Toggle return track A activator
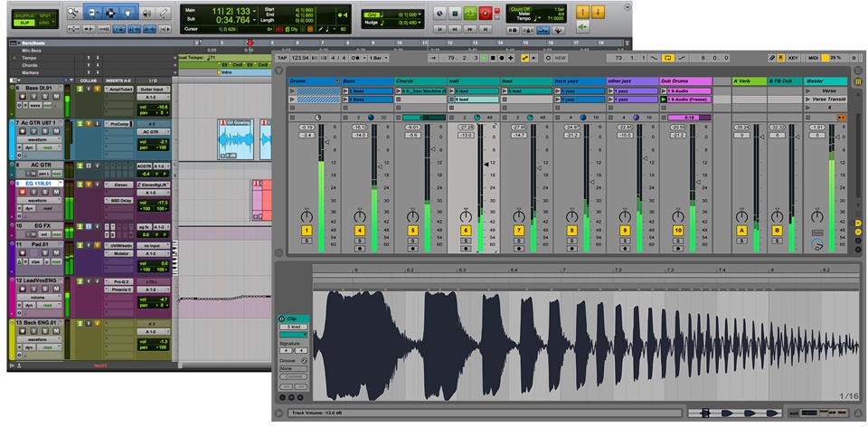Image resolution: width=868 pixels, height=427 pixels. click(x=741, y=231)
